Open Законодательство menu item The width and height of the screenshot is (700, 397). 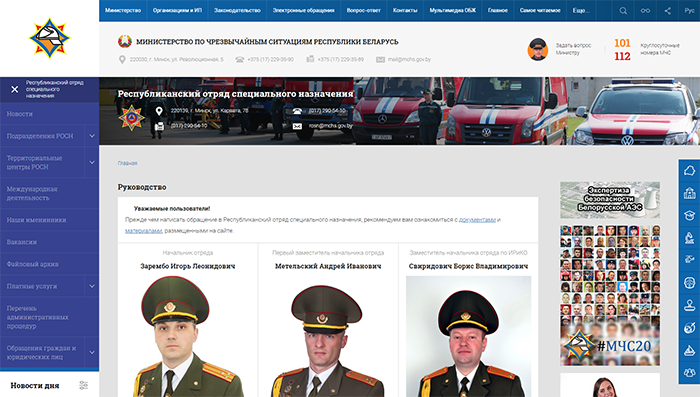[x=237, y=10]
